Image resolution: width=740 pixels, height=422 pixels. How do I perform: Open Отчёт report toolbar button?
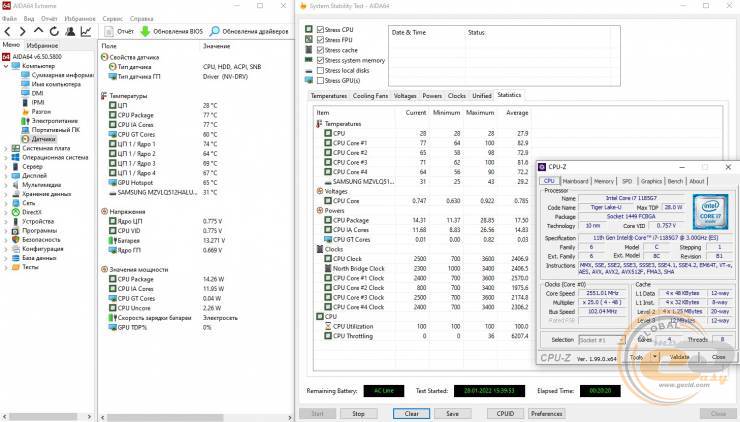[119, 32]
